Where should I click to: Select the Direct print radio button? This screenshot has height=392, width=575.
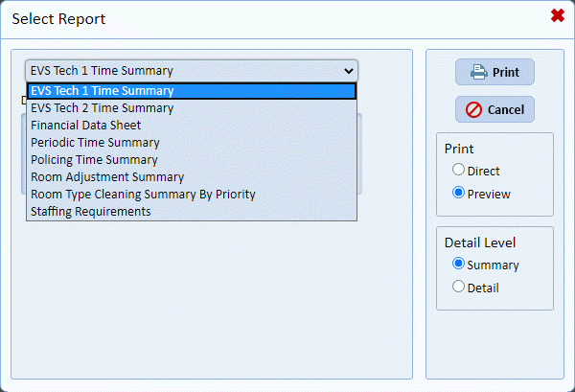click(459, 171)
